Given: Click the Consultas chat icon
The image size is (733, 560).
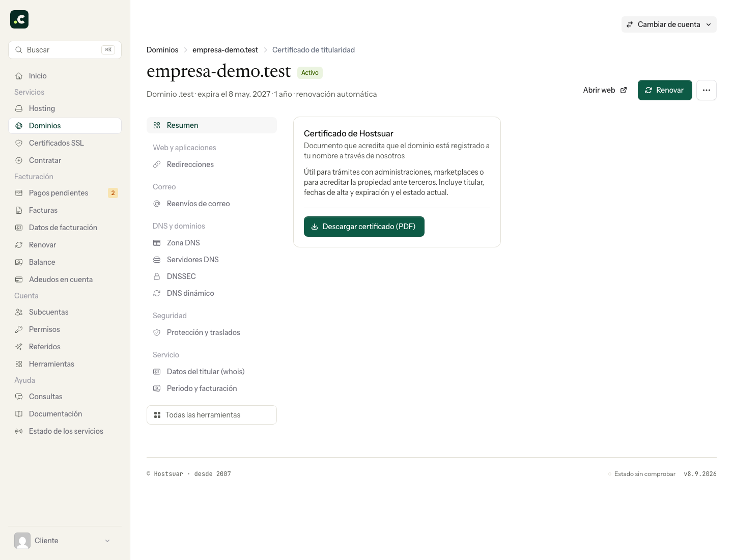Looking at the screenshot, I should point(19,397).
